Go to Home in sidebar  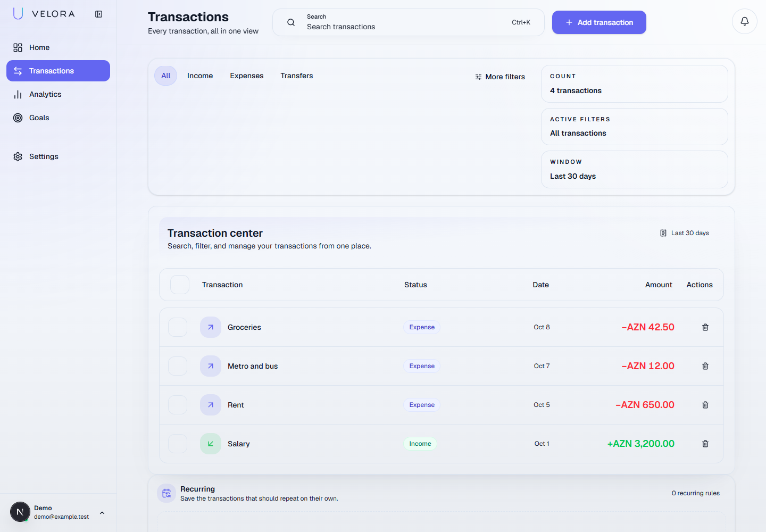tap(58, 47)
